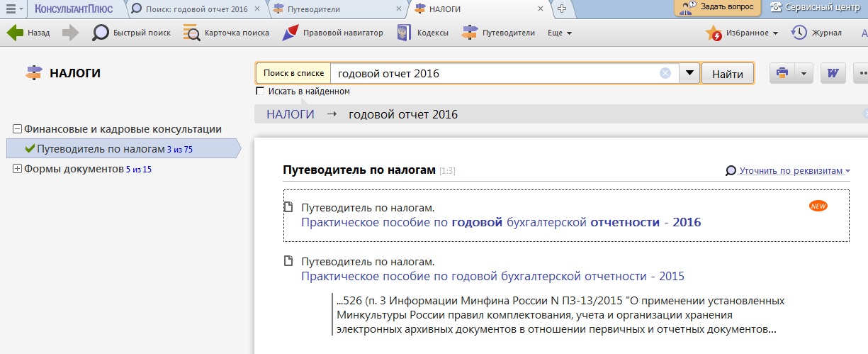This screenshot has height=354, width=868.
Task: Open the Журнал history
Action: (x=799, y=33)
